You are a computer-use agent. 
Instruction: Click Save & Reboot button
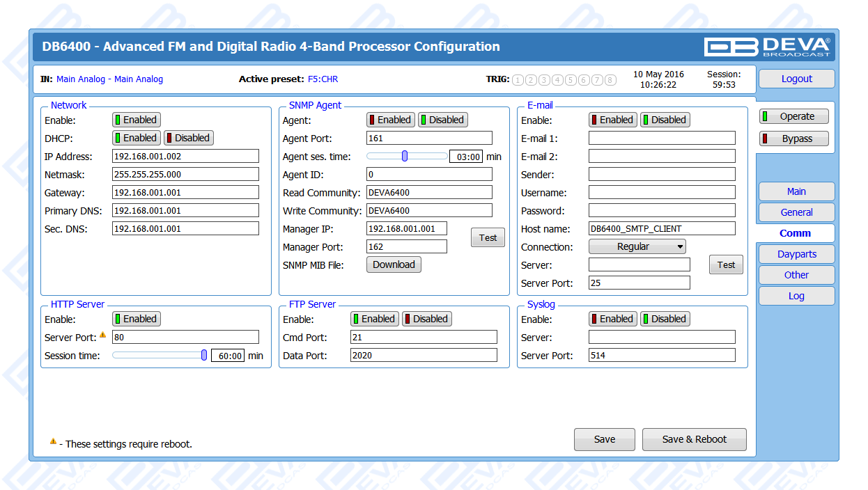[x=694, y=439]
